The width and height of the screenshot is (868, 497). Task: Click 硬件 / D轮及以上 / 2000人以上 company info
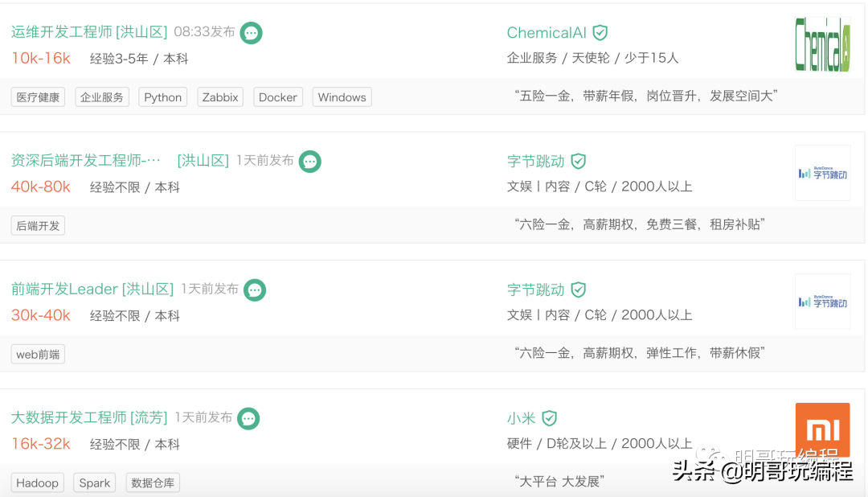click(600, 443)
